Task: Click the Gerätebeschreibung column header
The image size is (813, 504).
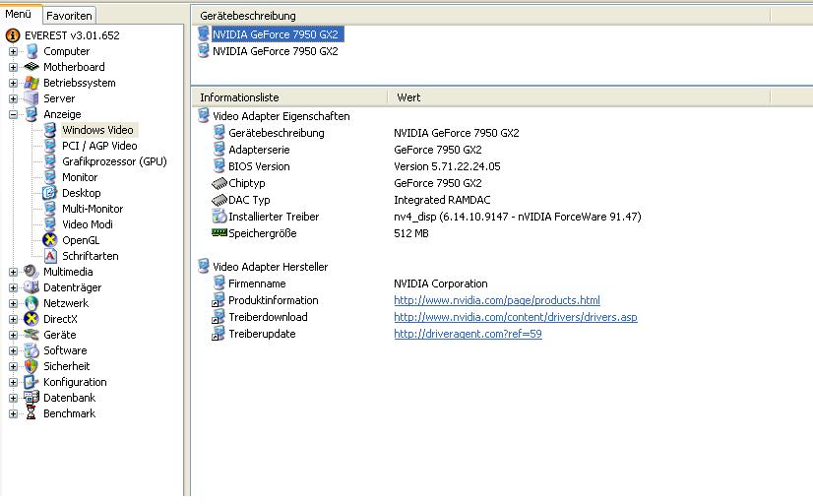Action: click(480, 16)
